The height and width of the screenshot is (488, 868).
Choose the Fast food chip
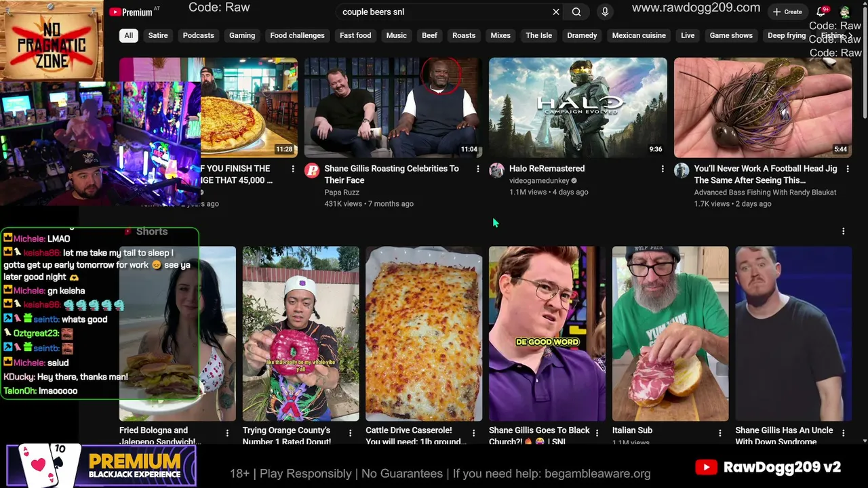pyautogui.click(x=355, y=35)
